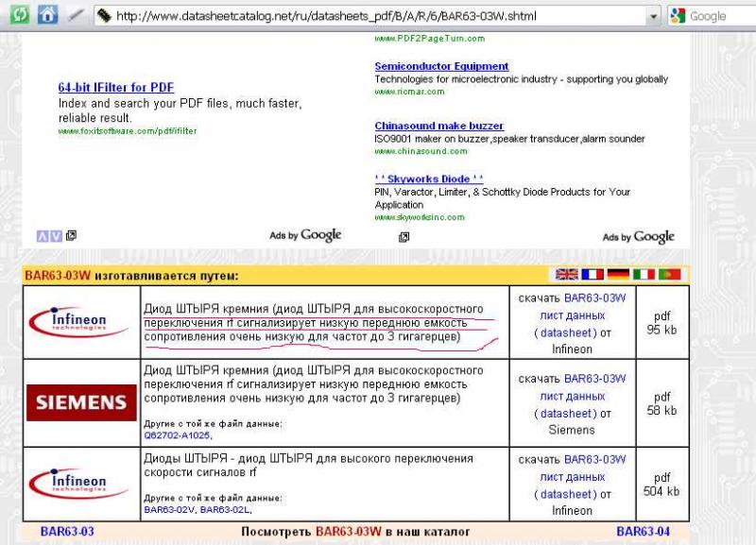Screen dimensions: 756x545
Task: Click 'PIN, Varactor, Limiter' ad description text
Action: coord(503,198)
